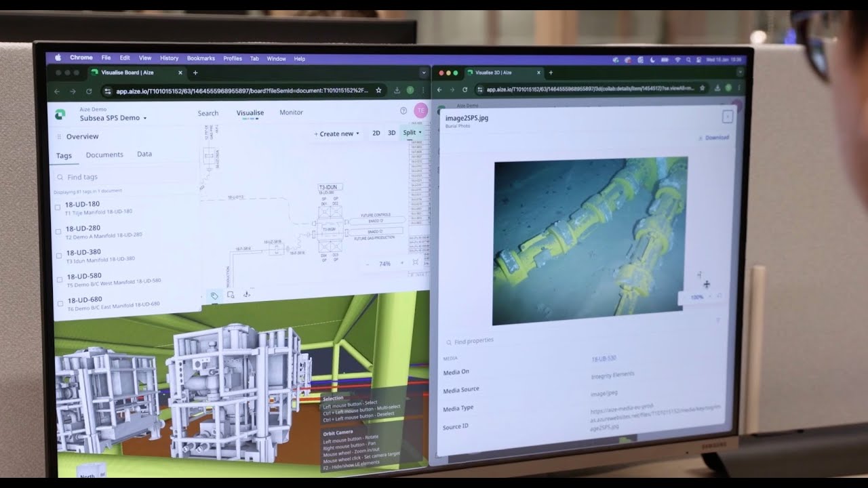Click the Visualise Board address bar URL

[x=242, y=91]
